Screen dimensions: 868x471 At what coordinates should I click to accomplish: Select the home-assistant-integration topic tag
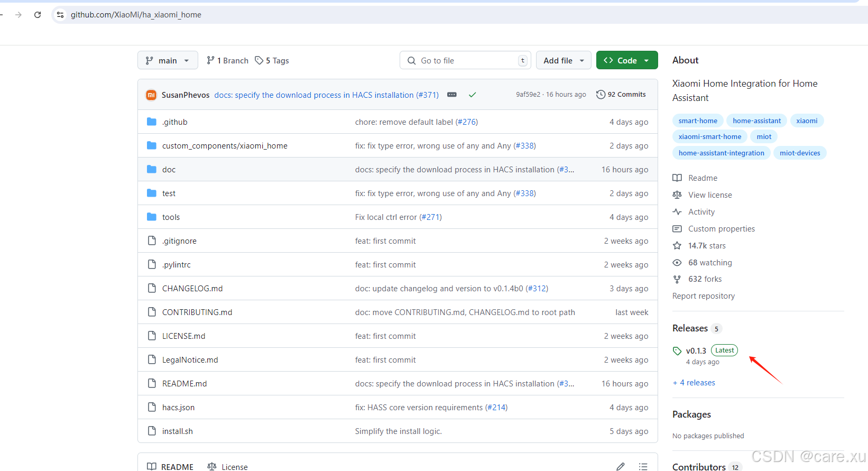click(722, 153)
